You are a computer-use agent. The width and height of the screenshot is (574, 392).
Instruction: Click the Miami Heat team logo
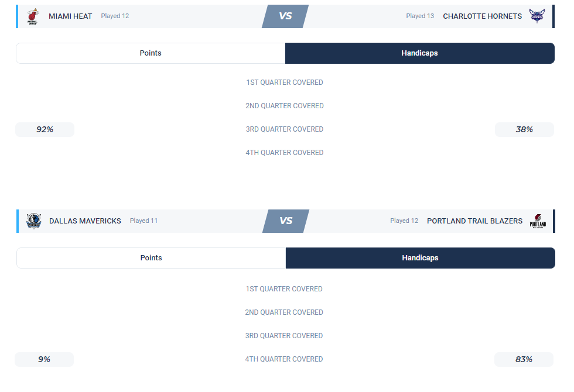click(x=33, y=16)
